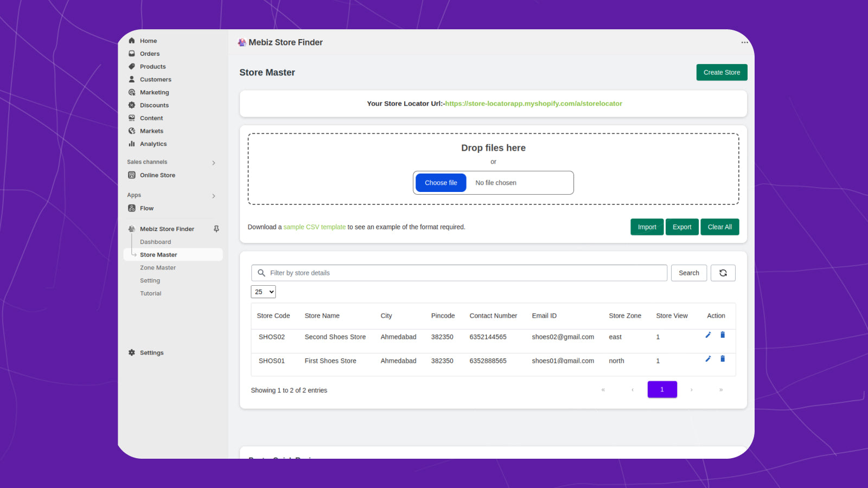The image size is (868, 488).
Task: Click the Content icon in sidebar
Action: (x=131, y=118)
